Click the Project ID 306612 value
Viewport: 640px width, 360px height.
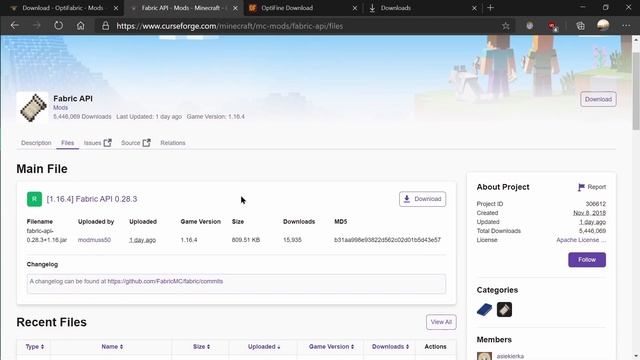[596, 204]
